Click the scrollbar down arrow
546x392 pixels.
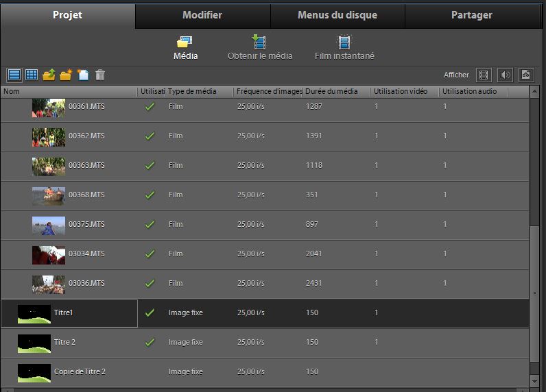[x=534, y=381]
